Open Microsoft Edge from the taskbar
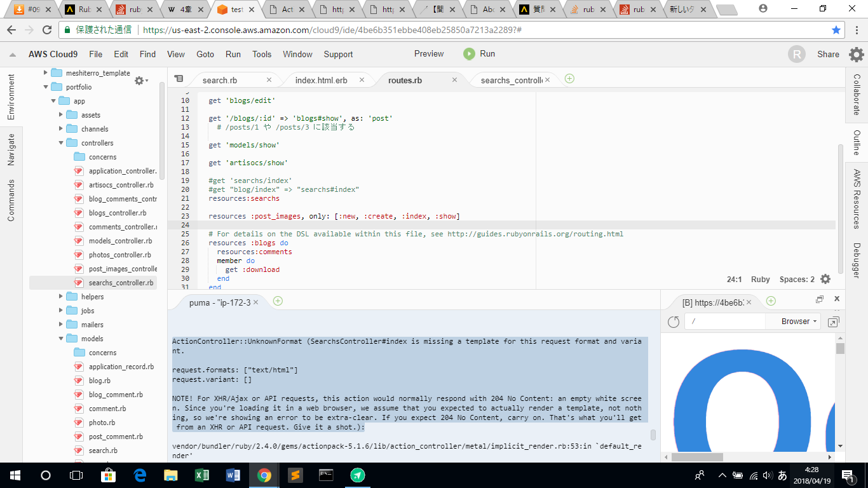The image size is (868, 488). pyautogui.click(x=140, y=475)
